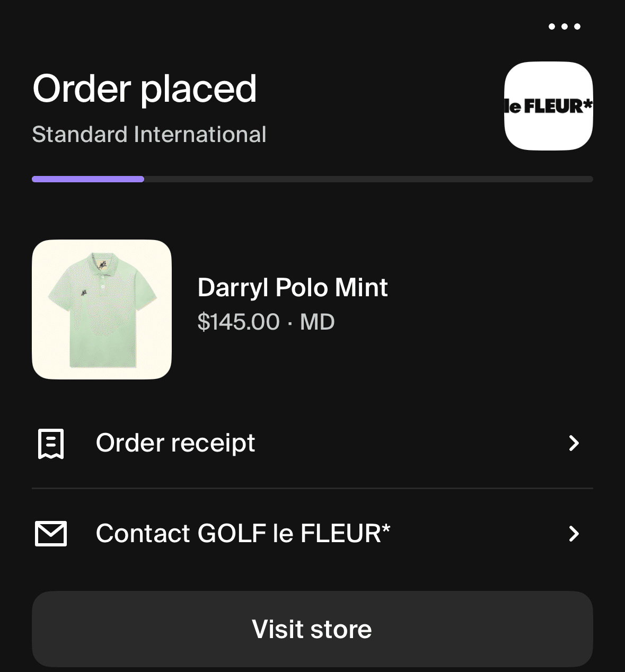The image size is (625, 672).
Task: Click the Order placed heading
Action: click(x=145, y=89)
